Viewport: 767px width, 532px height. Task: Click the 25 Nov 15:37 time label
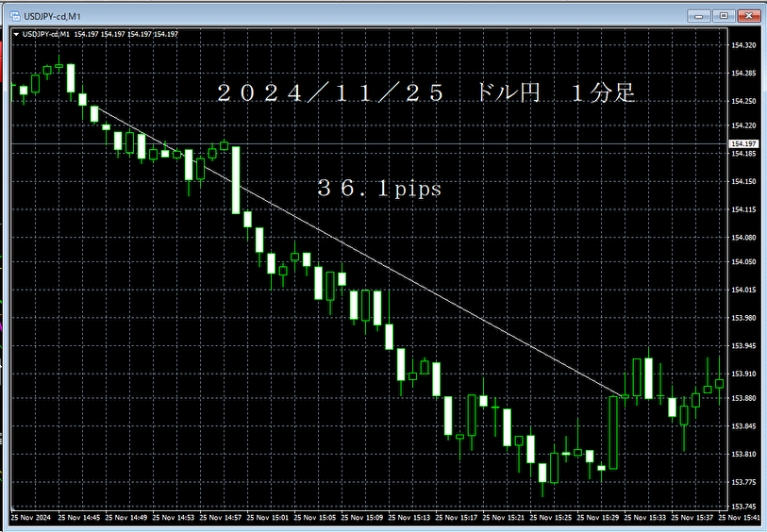(692, 517)
